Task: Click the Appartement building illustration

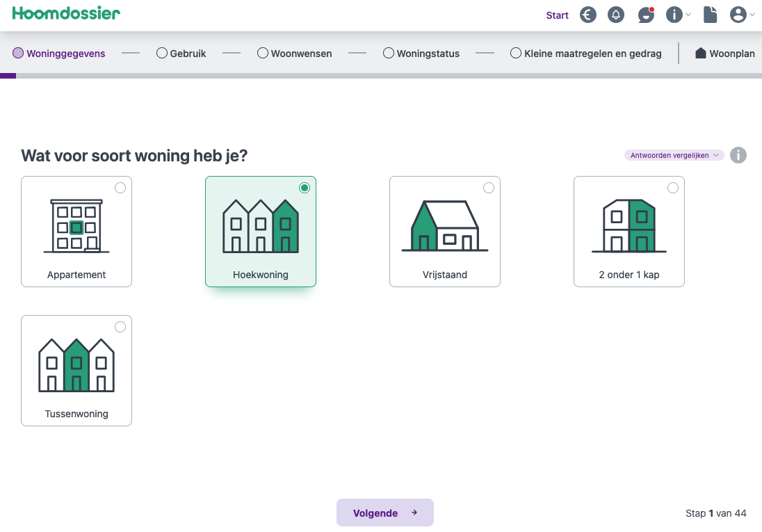Action: (76, 226)
